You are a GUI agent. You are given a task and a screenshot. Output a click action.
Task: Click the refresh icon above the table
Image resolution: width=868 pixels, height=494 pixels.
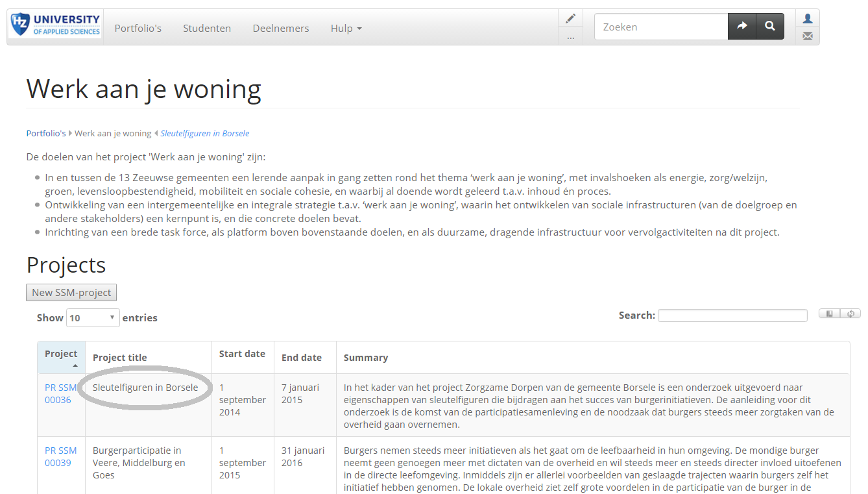coord(850,313)
